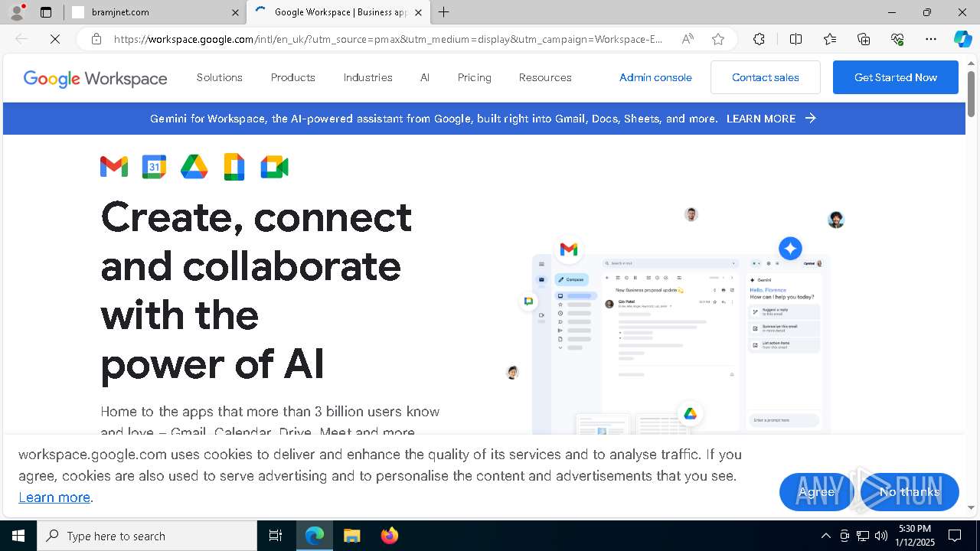This screenshot has height=551, width=980.
Task: Open the Google Workspace logo home link
Action: pos(95,78)
